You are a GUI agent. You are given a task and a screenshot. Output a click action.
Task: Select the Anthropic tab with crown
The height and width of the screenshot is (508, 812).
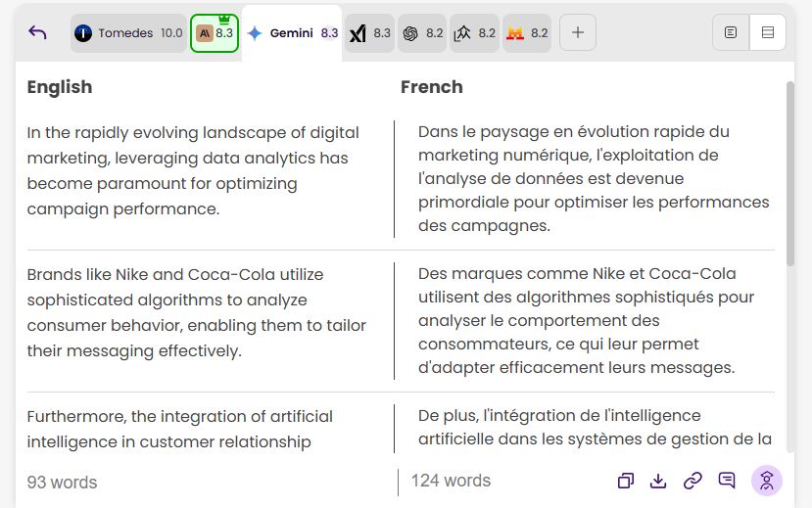(215, 33)
